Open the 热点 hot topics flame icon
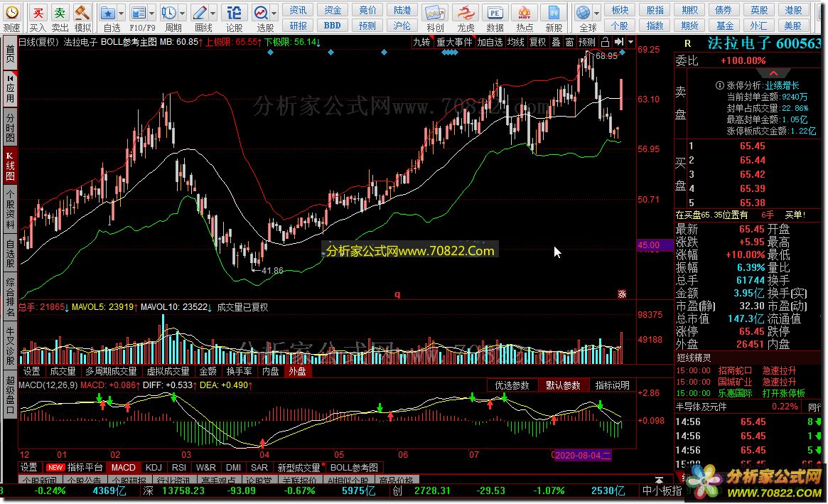 click(524, 13)
